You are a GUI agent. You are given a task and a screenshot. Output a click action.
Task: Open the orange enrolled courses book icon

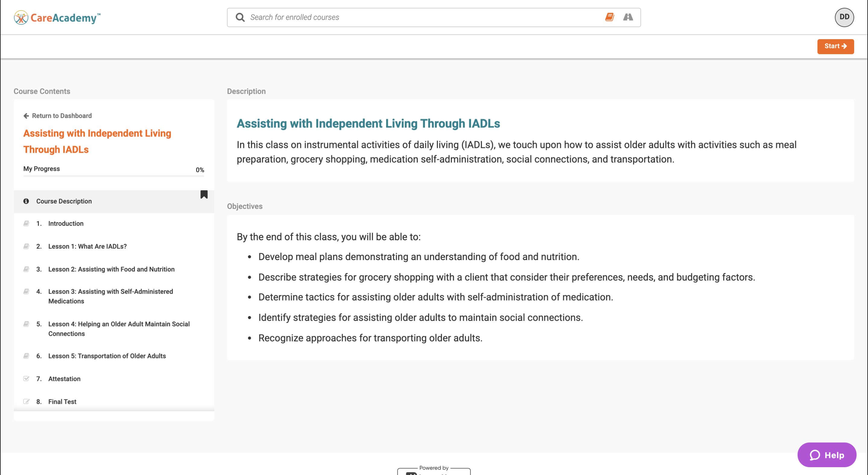click(x=610, y=17)
